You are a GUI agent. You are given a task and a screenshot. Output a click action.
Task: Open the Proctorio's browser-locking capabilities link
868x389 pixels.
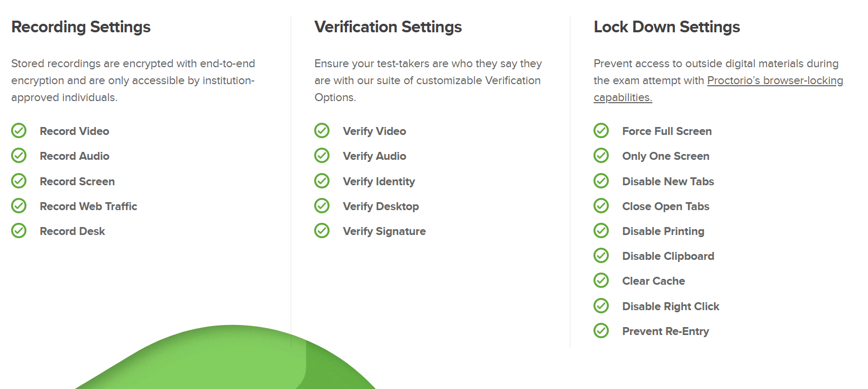774,80
